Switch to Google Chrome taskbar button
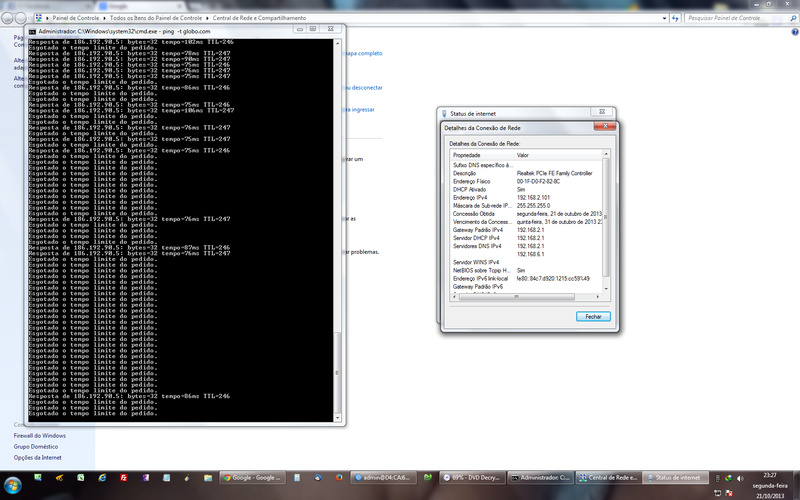The image size is (800, 500). (x=253, y=478)
